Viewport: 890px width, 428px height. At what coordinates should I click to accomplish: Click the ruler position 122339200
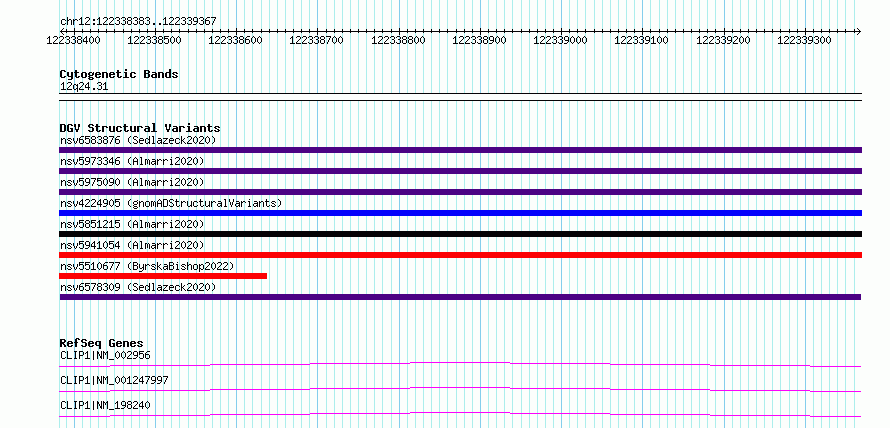point(723,40)
